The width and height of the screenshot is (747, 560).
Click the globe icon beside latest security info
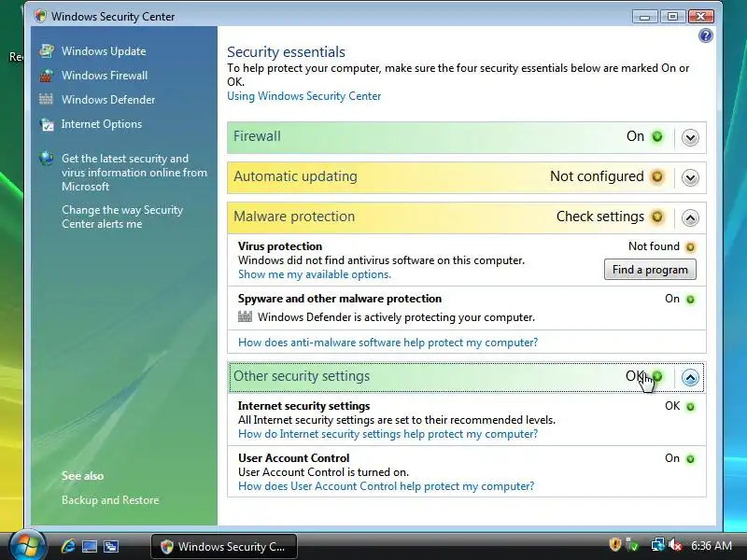(x=46, y=158)
